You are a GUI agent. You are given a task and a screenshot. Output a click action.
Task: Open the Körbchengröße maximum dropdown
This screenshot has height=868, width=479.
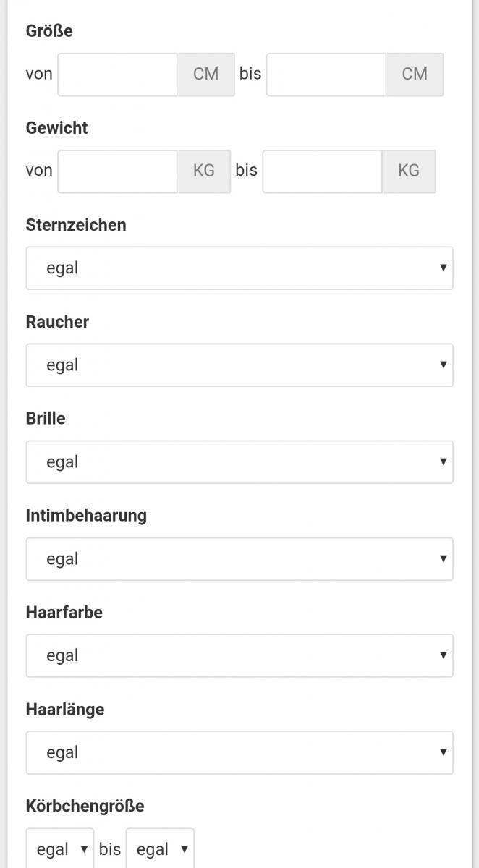coord(159,849)
